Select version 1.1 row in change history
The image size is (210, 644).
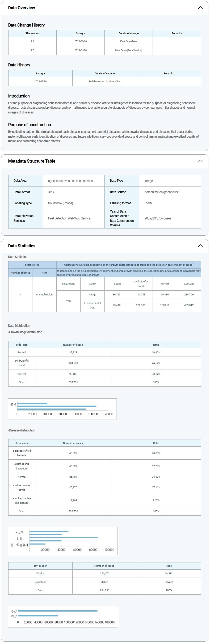[x=32, y=41]
